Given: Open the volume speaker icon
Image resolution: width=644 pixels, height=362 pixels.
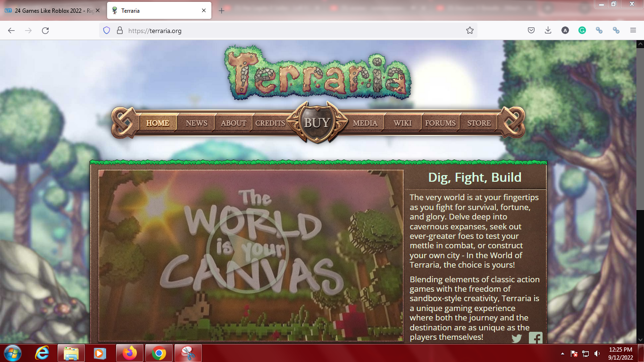Looking at the screenshot, I should pos(597,353).
